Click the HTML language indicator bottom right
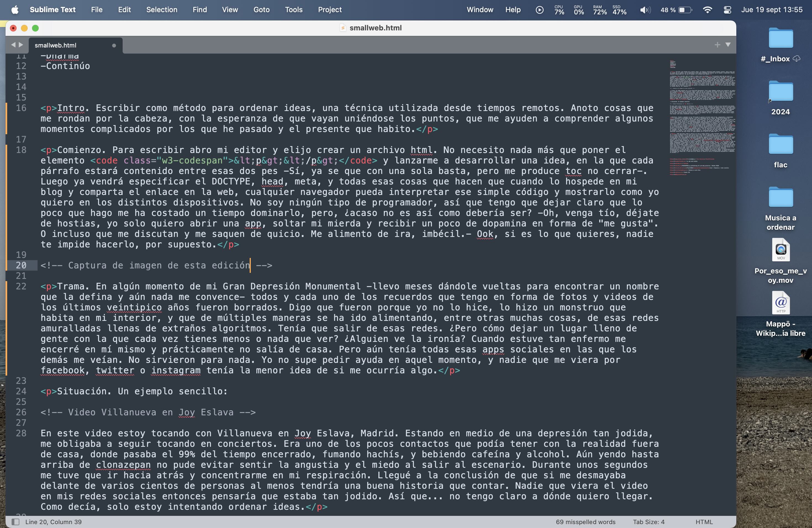The image size is (812, 528). (706, 521)
